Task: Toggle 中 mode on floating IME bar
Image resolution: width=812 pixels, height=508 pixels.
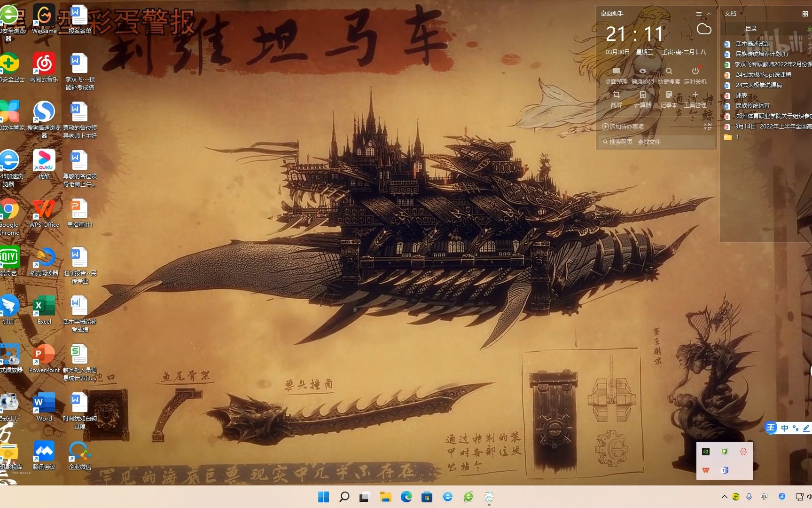Action: coord(784,428)
